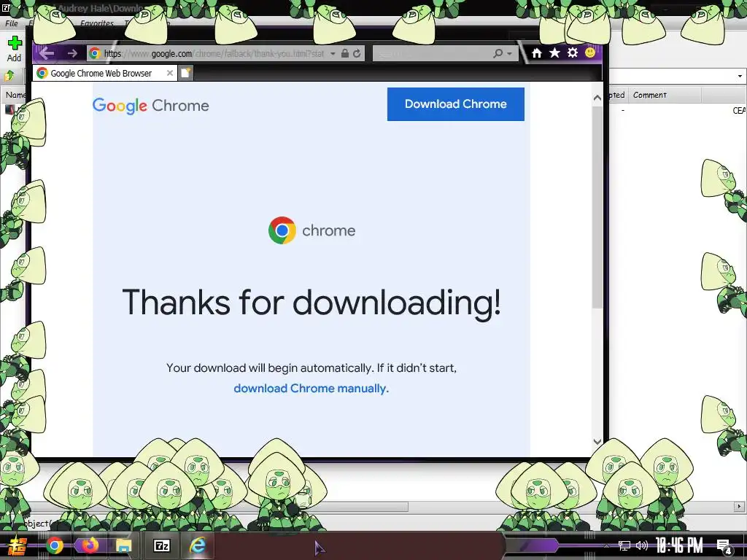Screen dimensions: 747x560
Task: Open the File menu in 7-Zip window
Action: pyautogui.click(x=12, y=23)
